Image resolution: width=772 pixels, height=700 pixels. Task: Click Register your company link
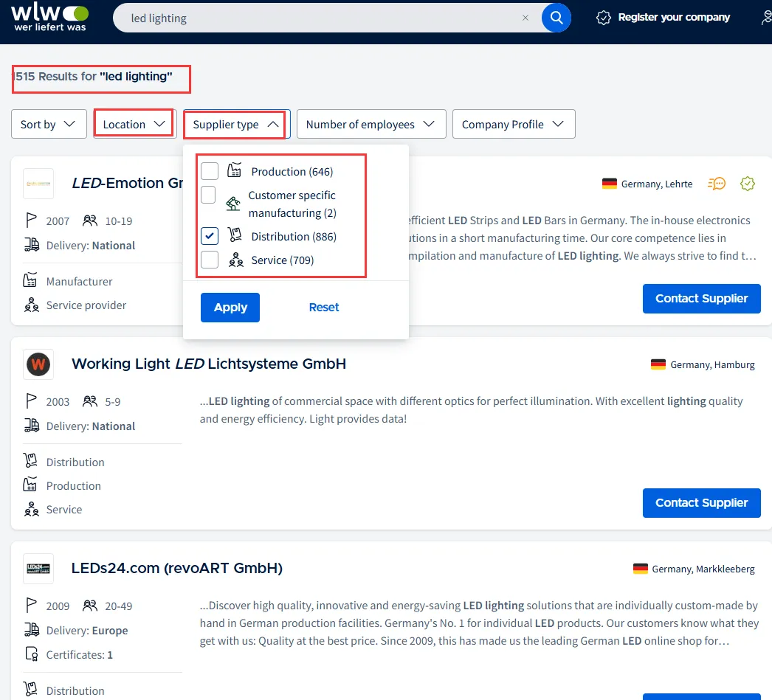point(674,17)
